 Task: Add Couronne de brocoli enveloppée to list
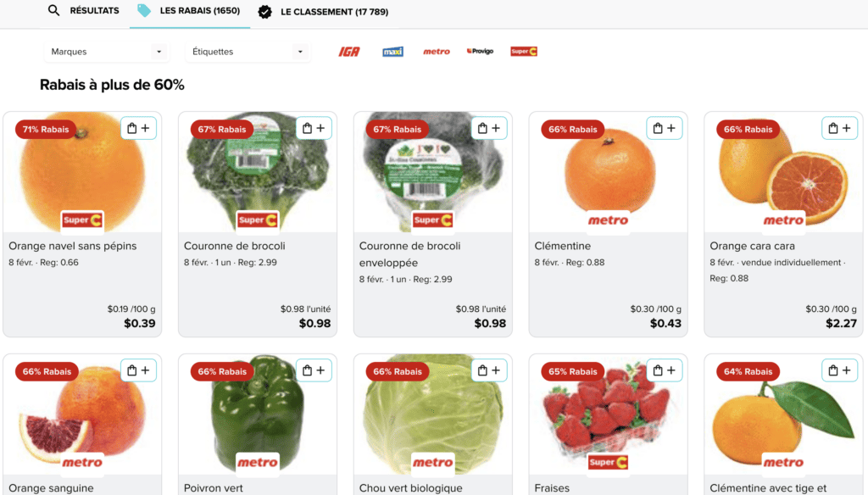click(489, 129)
